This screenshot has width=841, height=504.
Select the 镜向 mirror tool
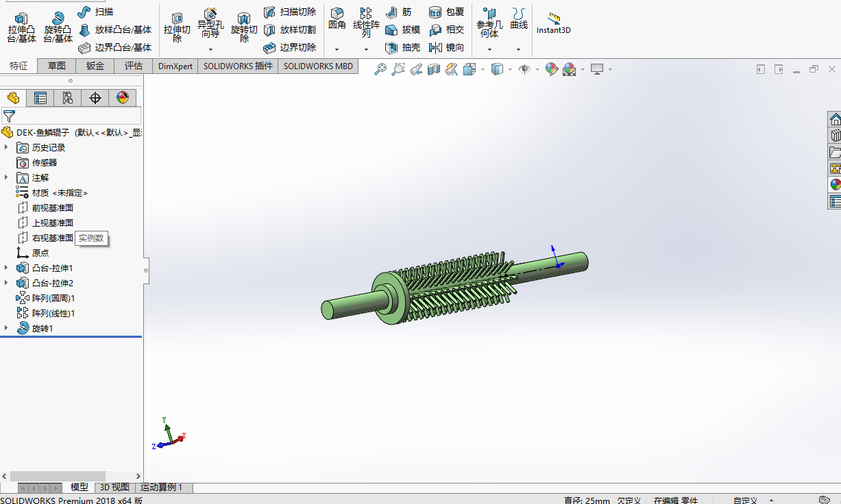tap(446, 48)
